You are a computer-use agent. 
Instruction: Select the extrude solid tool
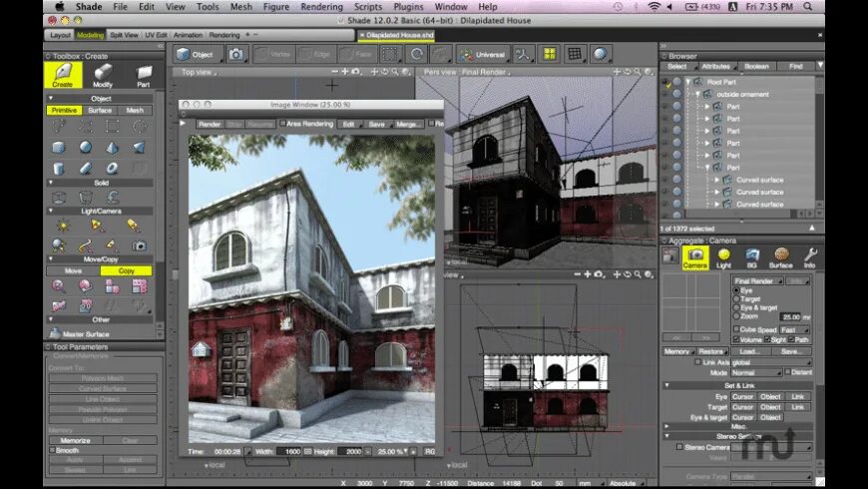(58, 198)
